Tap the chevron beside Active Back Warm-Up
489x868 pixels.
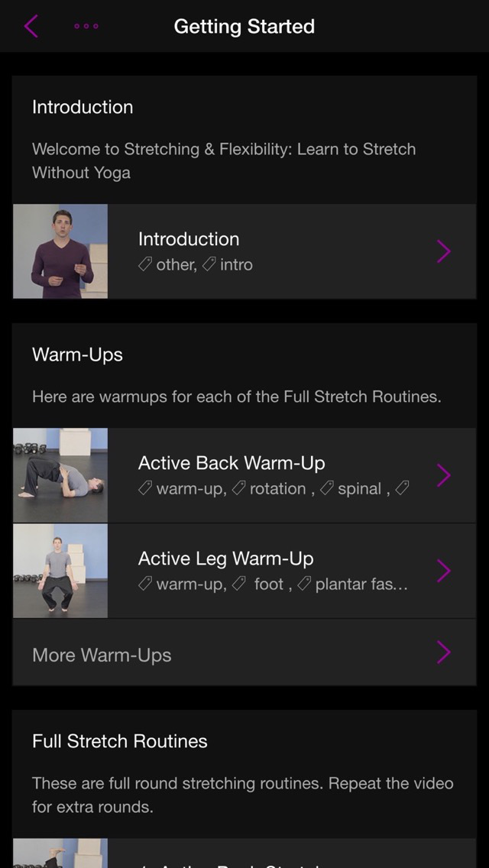click(x=444, y=475)
